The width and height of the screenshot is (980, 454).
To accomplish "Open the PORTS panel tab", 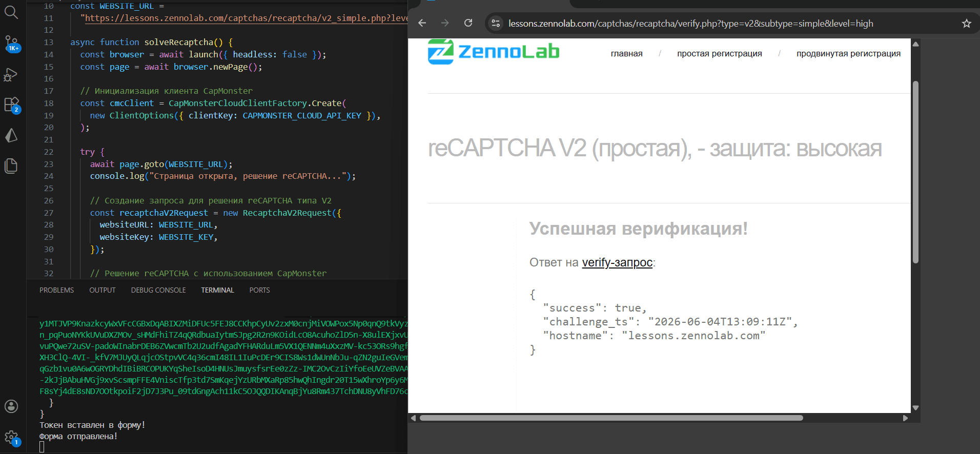I will (259, 290).
